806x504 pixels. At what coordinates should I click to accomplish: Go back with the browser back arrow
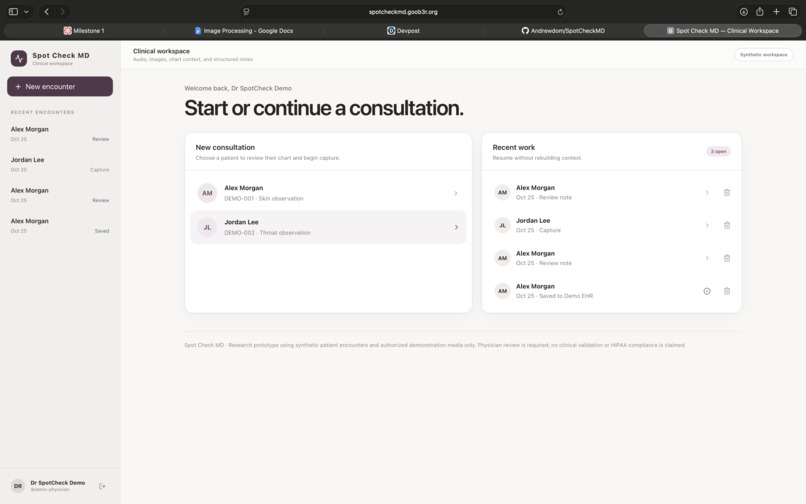[47, 11]
